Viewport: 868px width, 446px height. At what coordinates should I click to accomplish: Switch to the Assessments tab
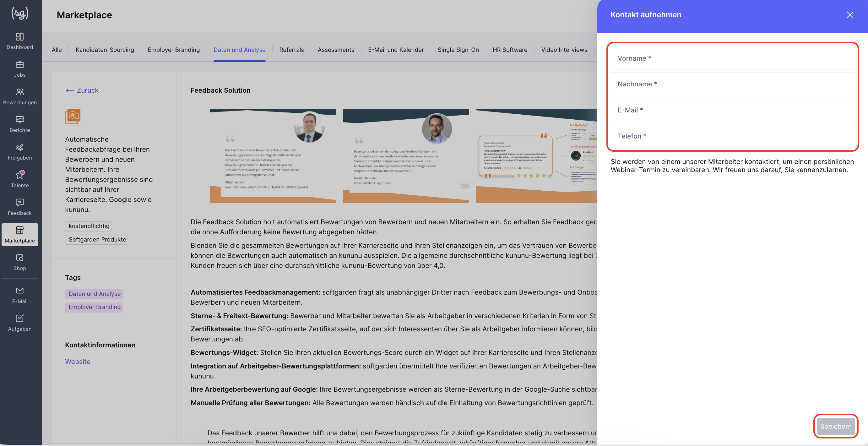pos(336,50)
